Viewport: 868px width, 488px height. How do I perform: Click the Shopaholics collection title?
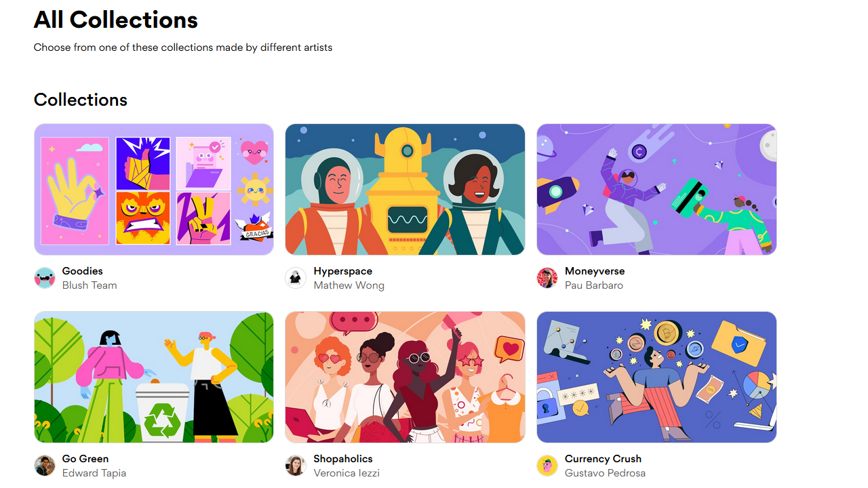click(343, 459)
